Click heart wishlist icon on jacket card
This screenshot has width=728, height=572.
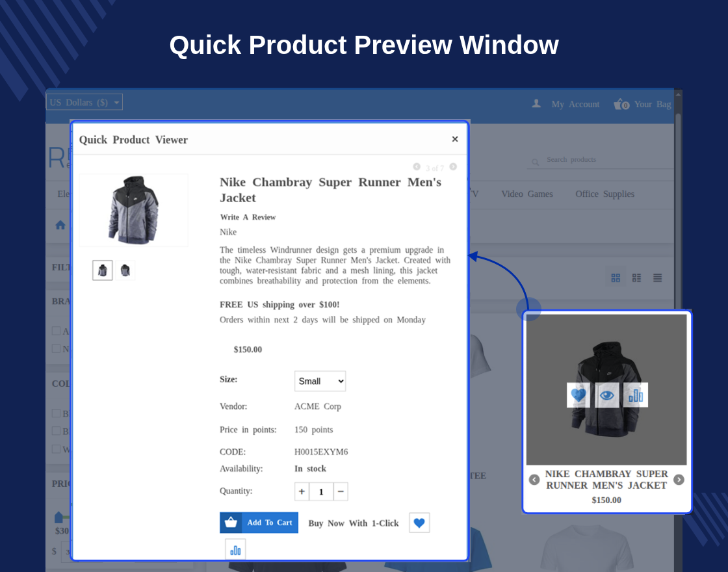pos(578,395)
